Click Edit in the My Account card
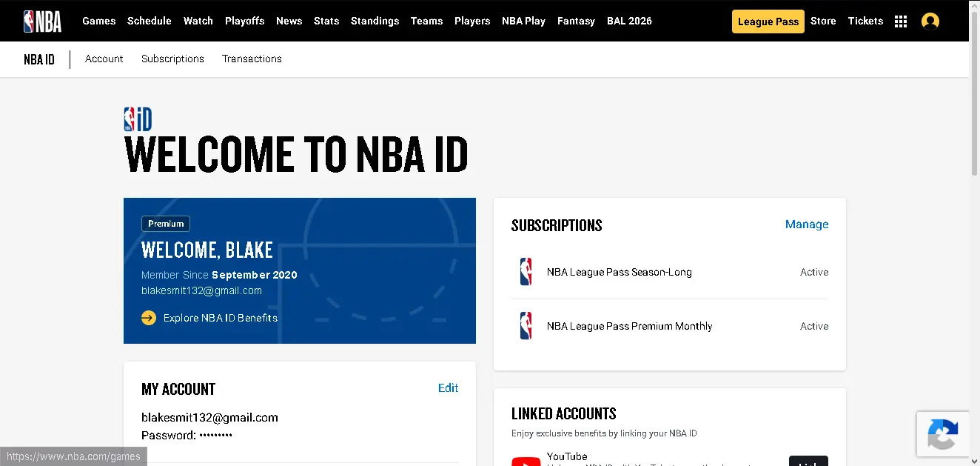Screen dimensions: 980x466 pos(449,388)
